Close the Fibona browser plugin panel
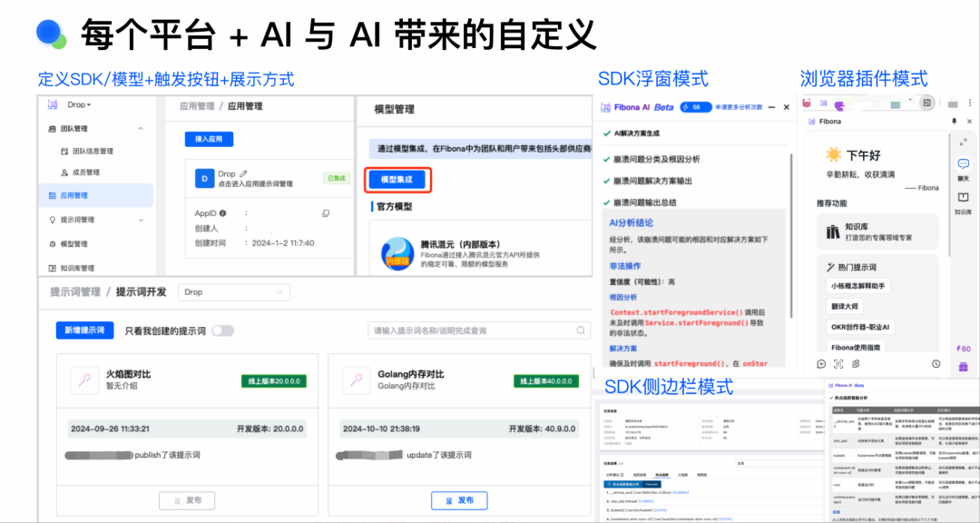 pyautogui.click(x=969, y=122)
